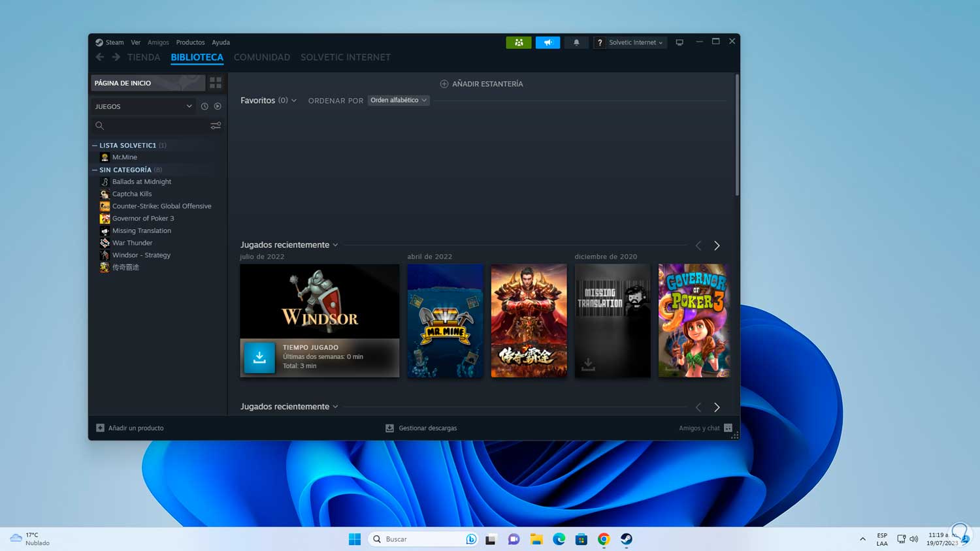Switch to Big Picture mode via monitor icon

tap(679, 42)
